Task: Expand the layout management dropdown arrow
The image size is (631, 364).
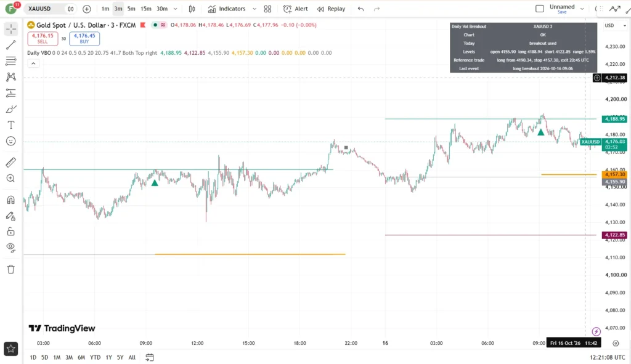Action: [x=582, y=9]
